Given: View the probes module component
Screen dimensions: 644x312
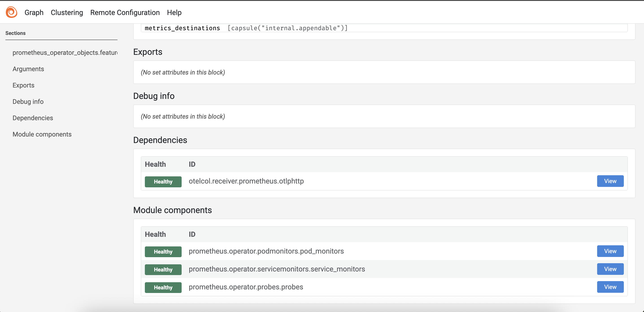Looking at the screenshot, I should tap(610, 287).
